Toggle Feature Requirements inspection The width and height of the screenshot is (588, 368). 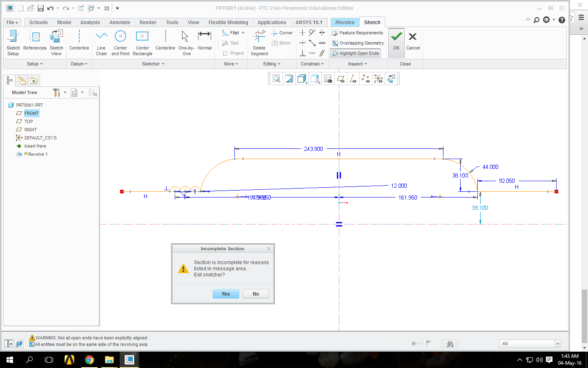(x=357, y=33)
